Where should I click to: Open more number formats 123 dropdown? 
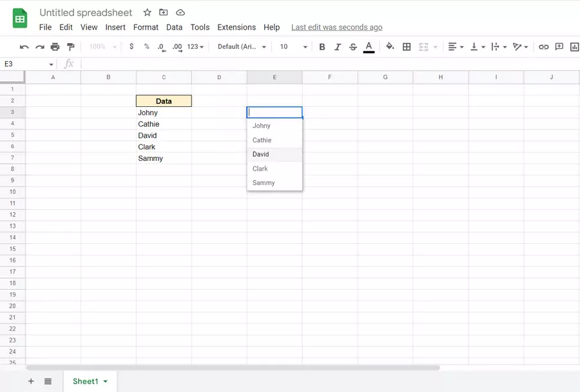195,47
